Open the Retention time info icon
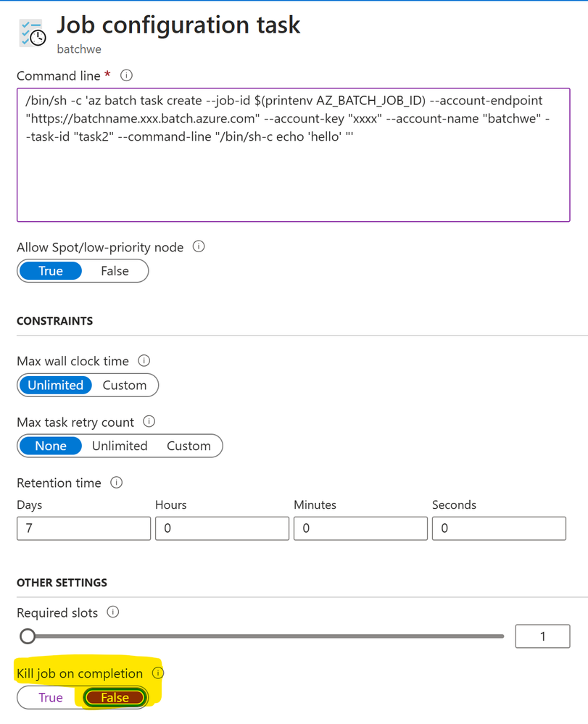 [x=117, y=483]
